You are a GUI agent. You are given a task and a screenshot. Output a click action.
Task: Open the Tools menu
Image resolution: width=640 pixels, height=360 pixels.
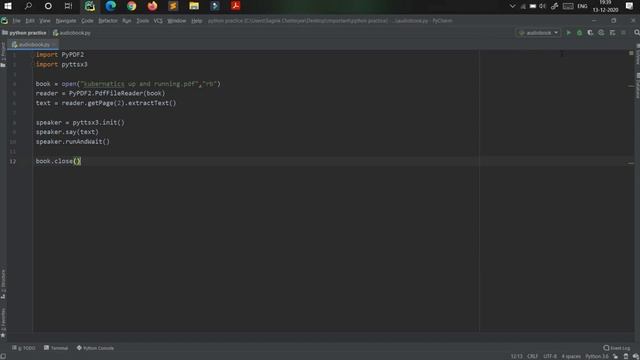point(142,20)
